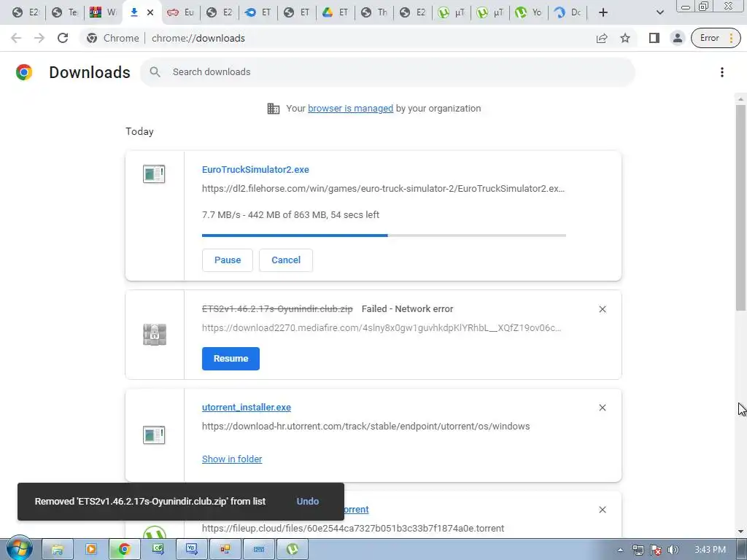This screenshot has width=747, height=560.
Task: Open Windows Explorer from the taskbar
Action: (58, 550)
